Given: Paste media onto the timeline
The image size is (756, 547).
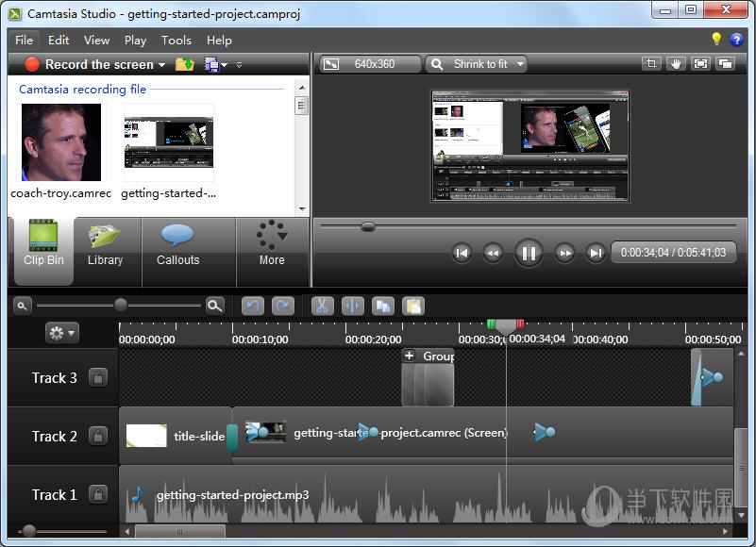Looking at the screenshot, I should tap(413, 306).
